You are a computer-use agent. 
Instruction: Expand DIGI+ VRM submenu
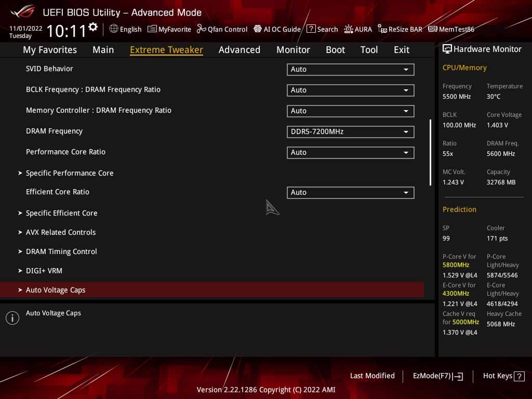(44, 271)
